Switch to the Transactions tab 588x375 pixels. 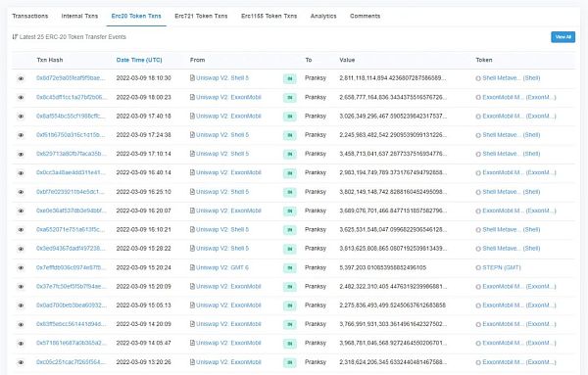30,16
